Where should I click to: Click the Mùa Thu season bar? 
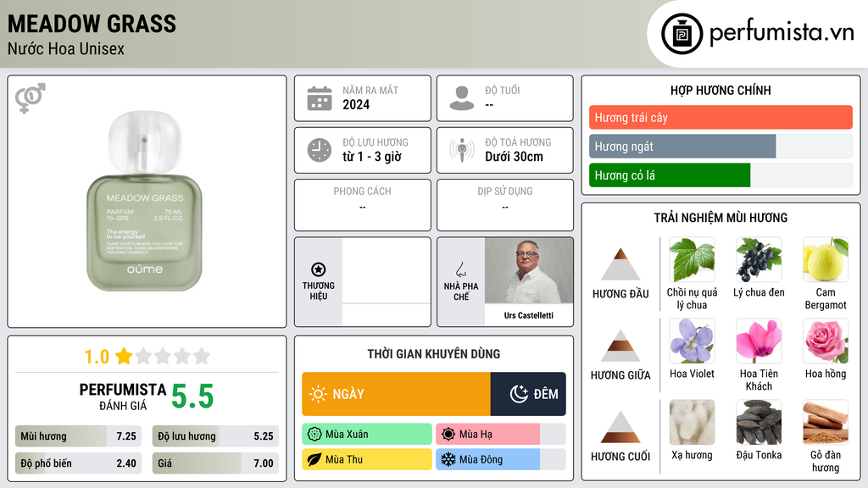(x=367, y=459)
